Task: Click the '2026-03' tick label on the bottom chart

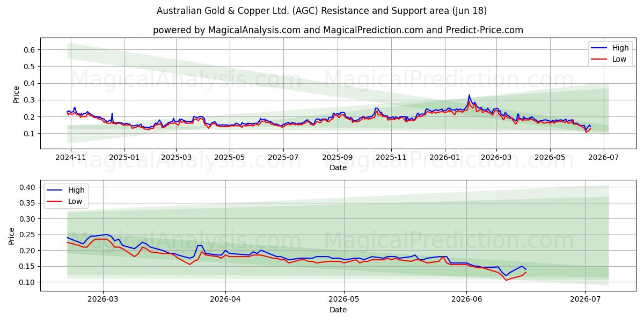Action: tap(103, 299)
